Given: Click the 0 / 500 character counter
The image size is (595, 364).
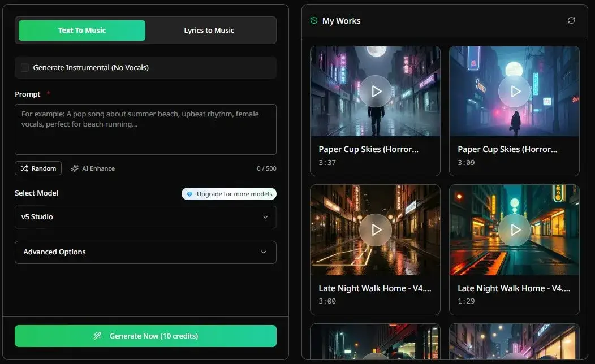Looking at the screenshot, I should [266, 168].
